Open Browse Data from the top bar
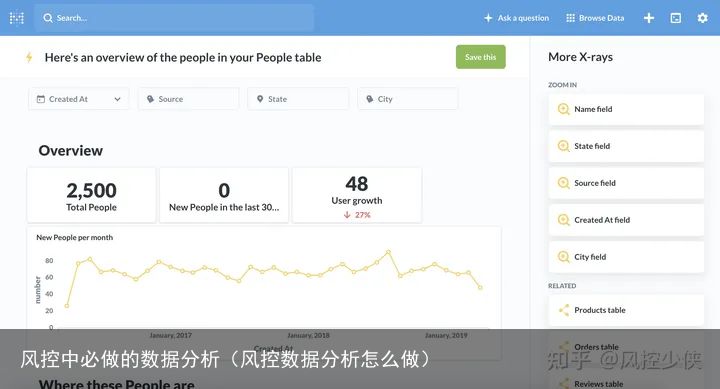 click(x=595, y=18)
